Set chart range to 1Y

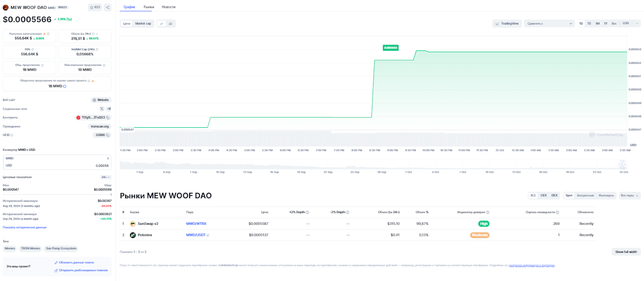tap(606, 23)
